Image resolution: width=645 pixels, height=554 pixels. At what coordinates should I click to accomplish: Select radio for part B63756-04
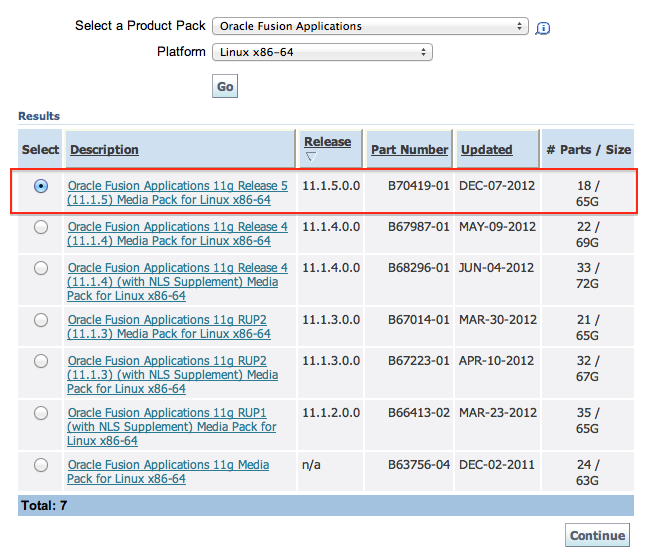pyautogui.click(x=41, y=465)
